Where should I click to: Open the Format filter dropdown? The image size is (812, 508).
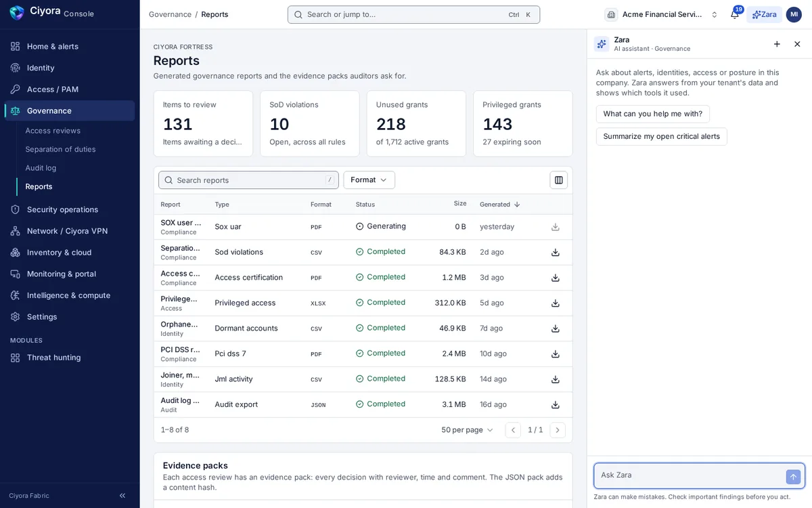point(369,180)
